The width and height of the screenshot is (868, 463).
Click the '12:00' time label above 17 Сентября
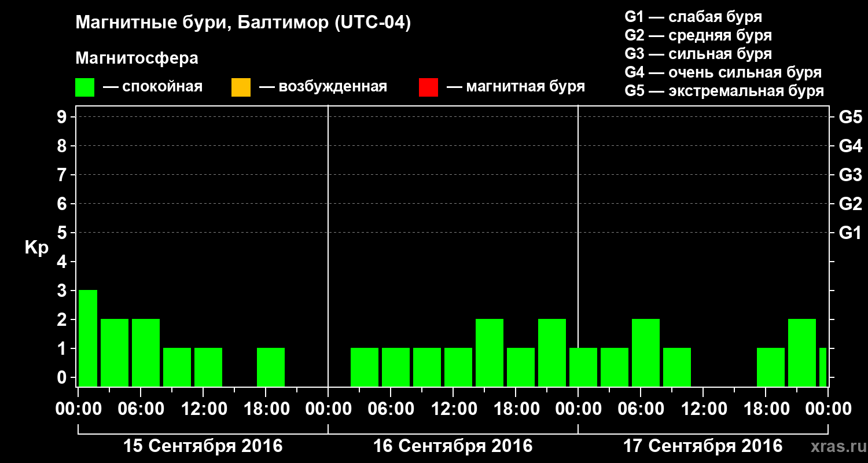(x=703, y=409)
